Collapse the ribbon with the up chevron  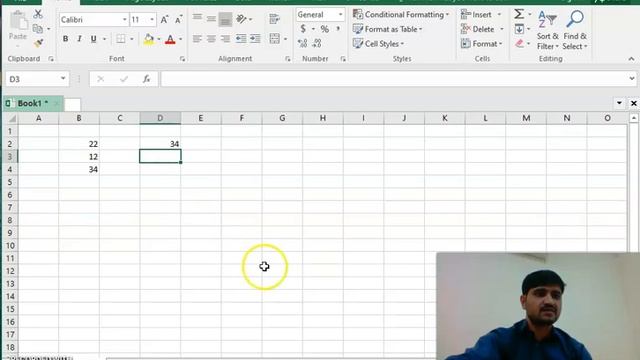tap(631, 59)
